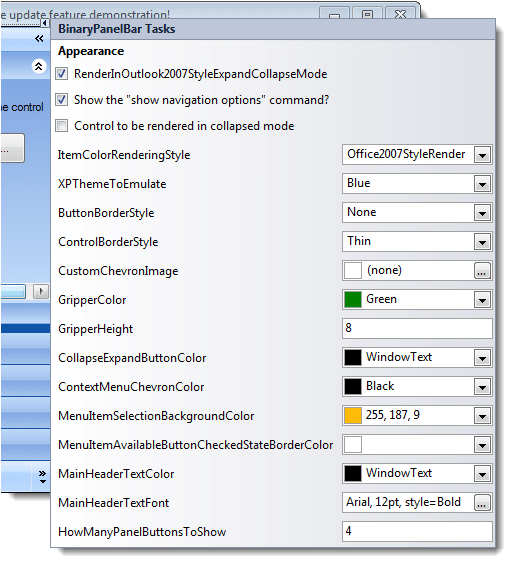Click the GripperHeight value field
This screenshot has width=511, height=563.
417,329
